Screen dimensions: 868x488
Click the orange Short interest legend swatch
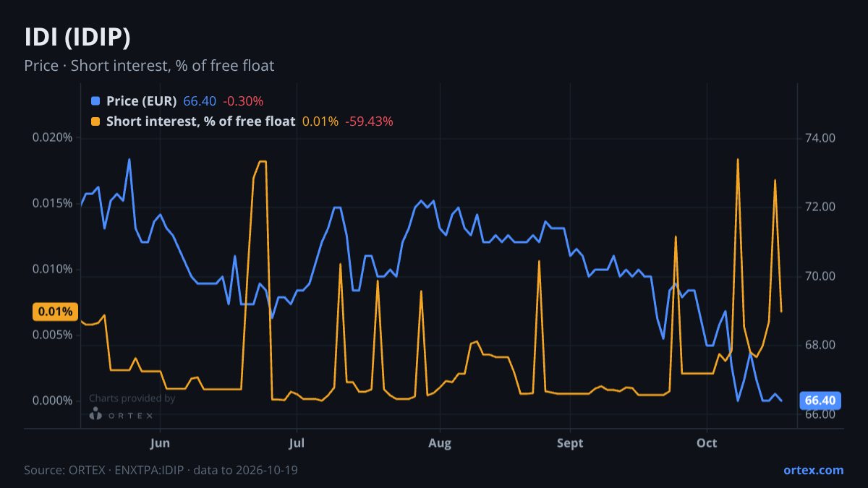(95, 121)
